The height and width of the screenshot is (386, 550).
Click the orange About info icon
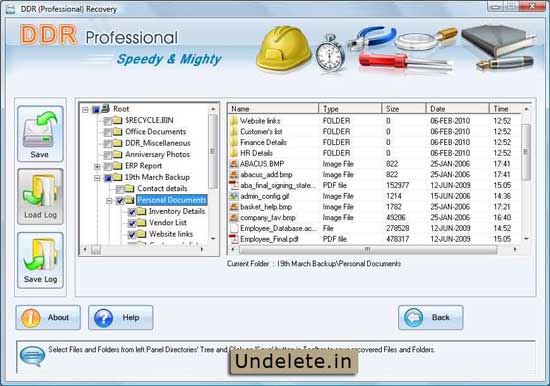tap(31, 318)
